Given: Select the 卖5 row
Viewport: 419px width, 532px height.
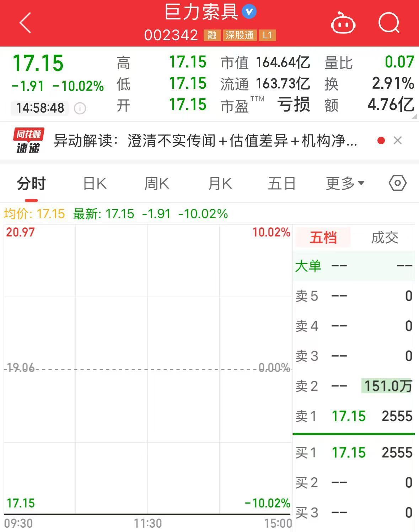Looking at the screenshot, I should [354, 296].
